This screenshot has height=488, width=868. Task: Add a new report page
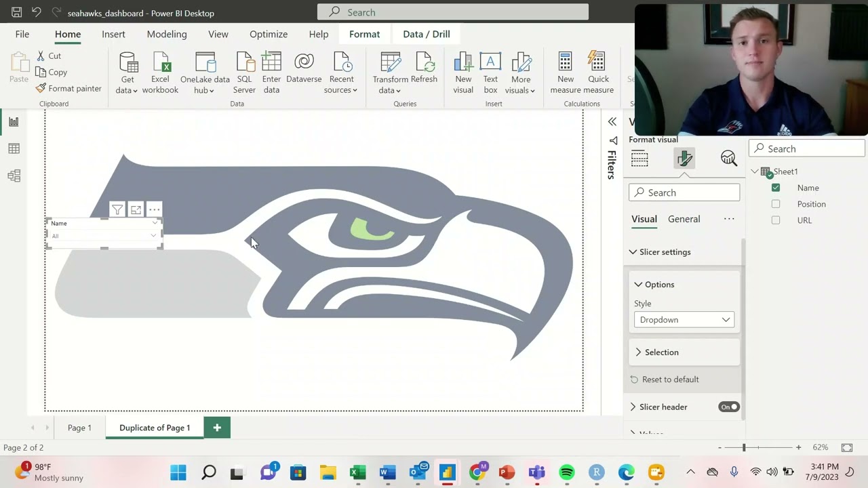coord(217,428)
